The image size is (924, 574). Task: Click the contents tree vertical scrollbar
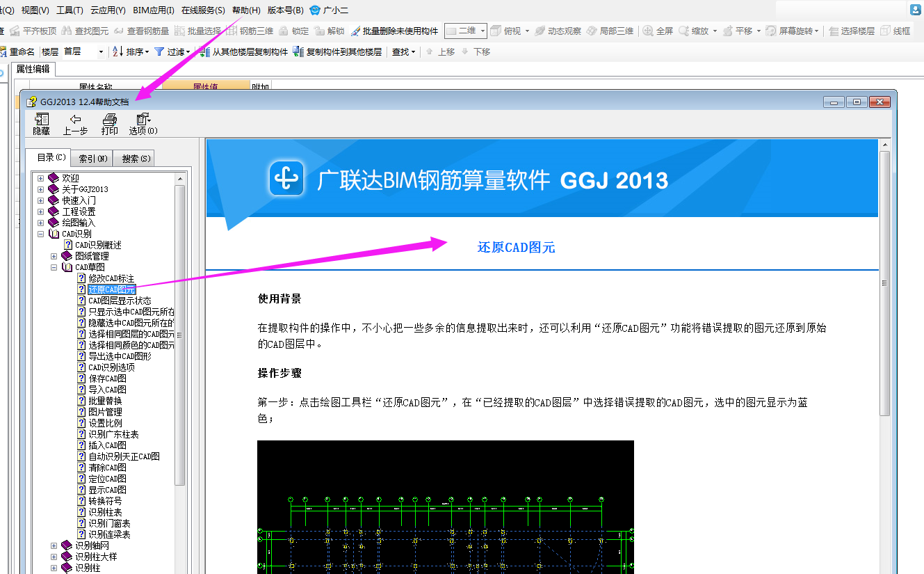point(180,335)
